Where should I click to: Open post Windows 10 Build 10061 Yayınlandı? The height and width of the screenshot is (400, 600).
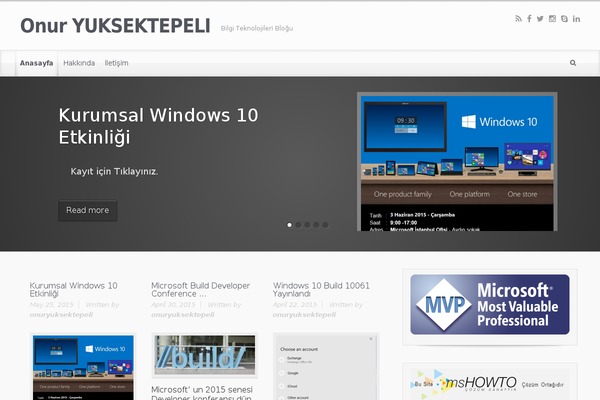[321, 289]
